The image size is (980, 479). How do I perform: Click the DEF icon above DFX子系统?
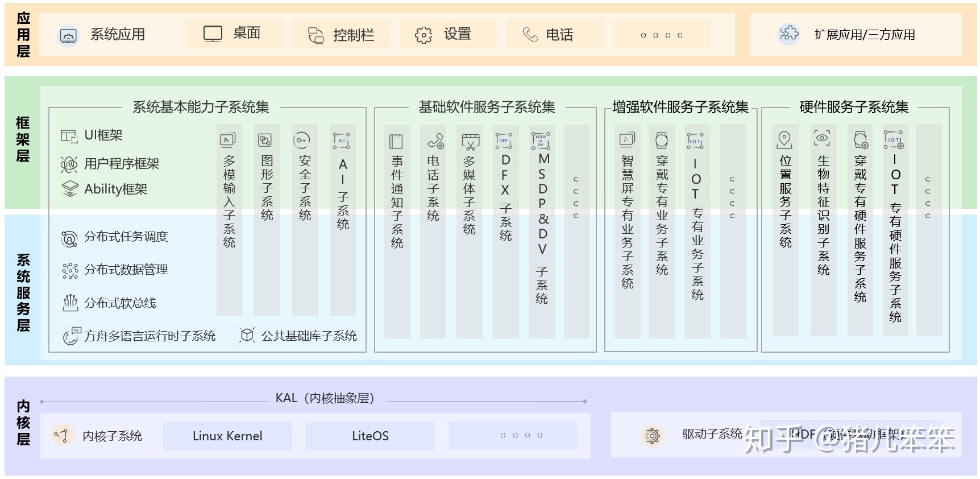[x=504, y=141]
